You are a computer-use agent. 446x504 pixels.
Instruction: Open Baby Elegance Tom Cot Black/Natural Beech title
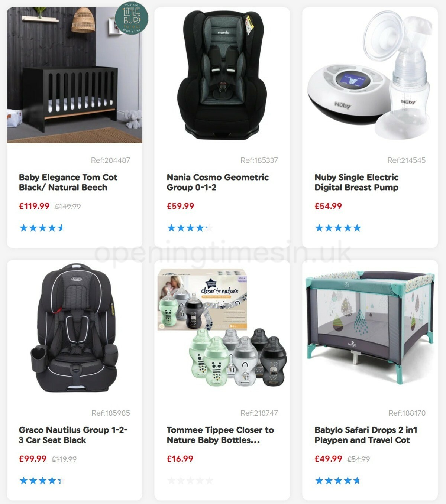[68, 182]
